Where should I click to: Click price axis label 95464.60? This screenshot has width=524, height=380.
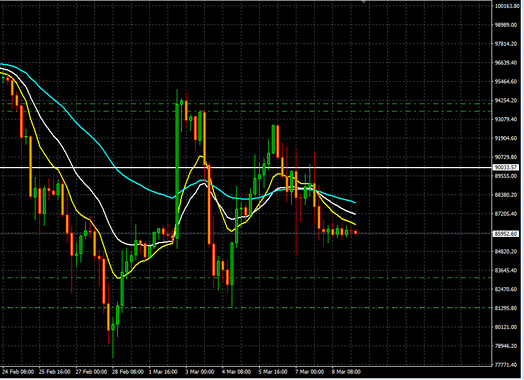(506, 82)
